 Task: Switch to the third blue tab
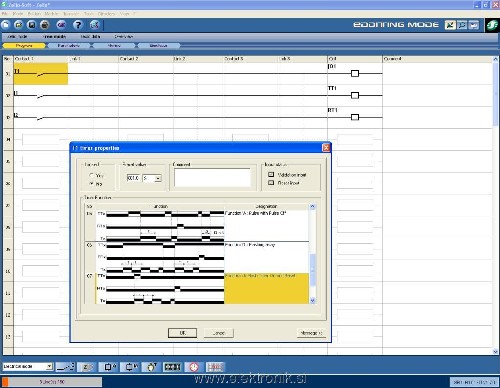(114, 46)
